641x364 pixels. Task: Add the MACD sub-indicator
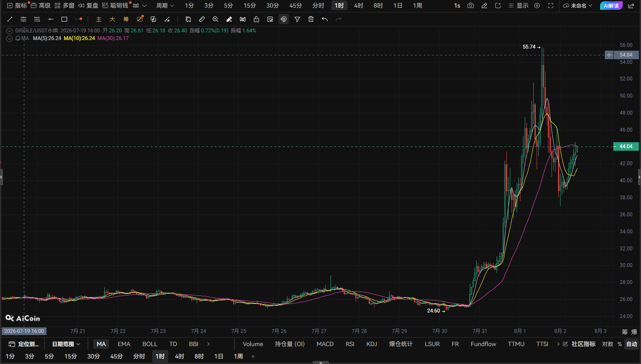[325, 344]
